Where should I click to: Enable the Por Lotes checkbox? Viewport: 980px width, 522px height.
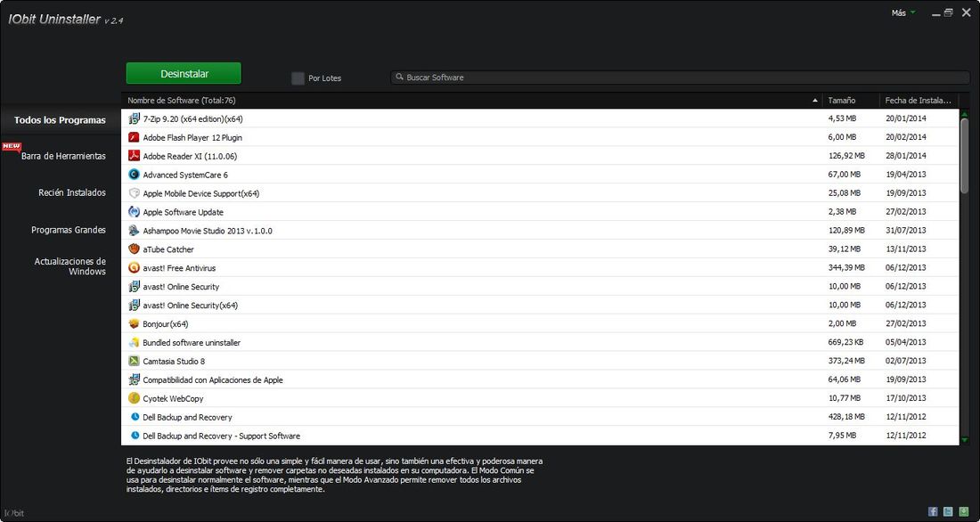coord(298,78)
